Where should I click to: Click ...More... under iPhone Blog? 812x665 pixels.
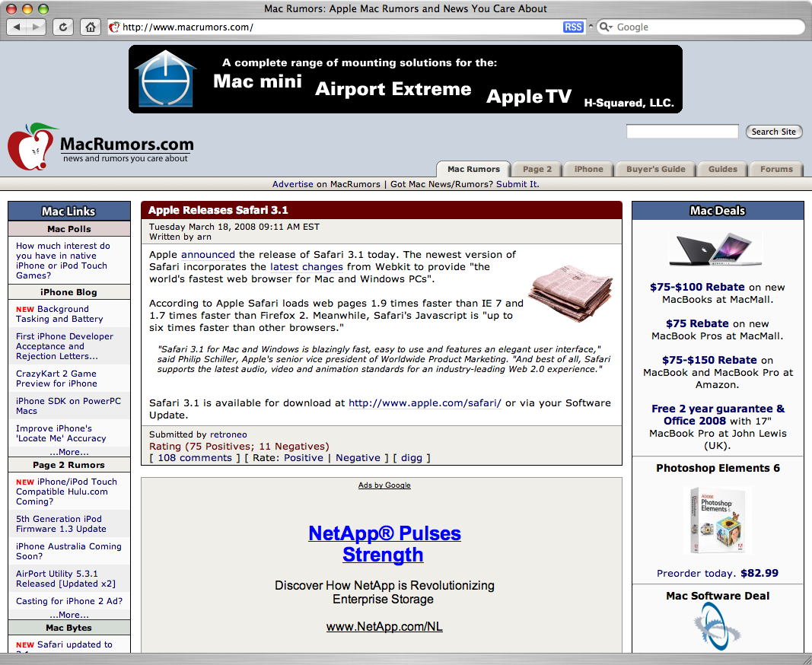(x=69, y=452)
